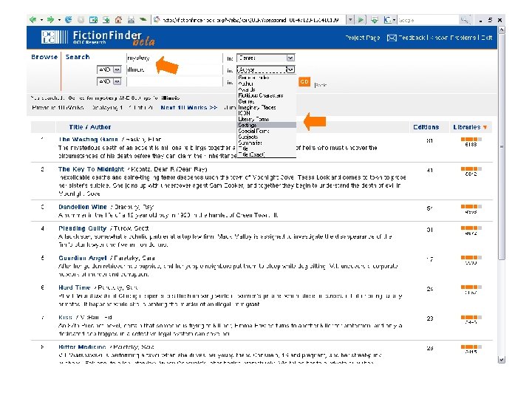Open the Pleading Guilty title link
Viewport: 532px width, 399px height.
coord(83,228)
